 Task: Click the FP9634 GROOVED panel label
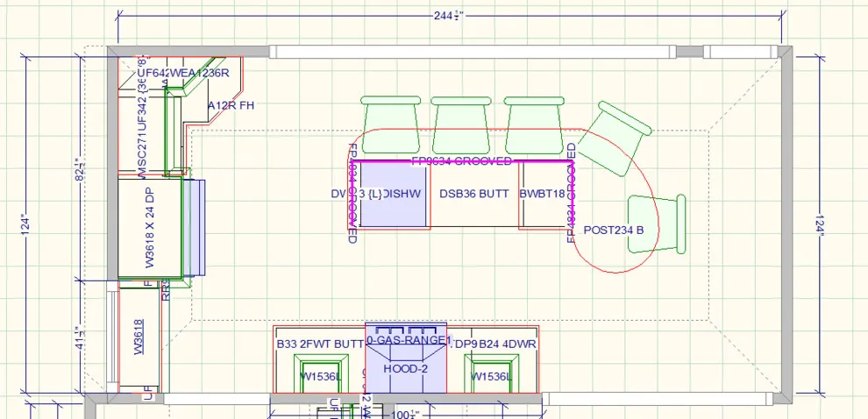click(x=461, y=161)
